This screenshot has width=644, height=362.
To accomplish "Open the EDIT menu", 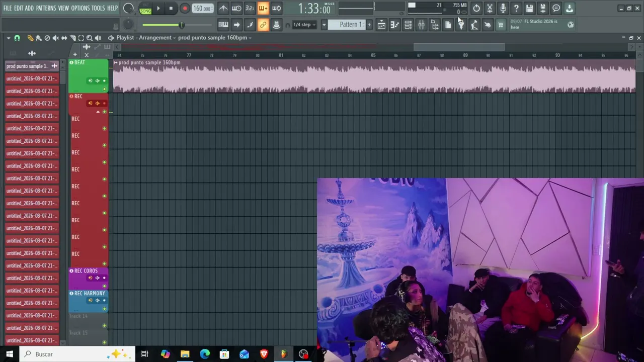I will (x=19, y=8).
